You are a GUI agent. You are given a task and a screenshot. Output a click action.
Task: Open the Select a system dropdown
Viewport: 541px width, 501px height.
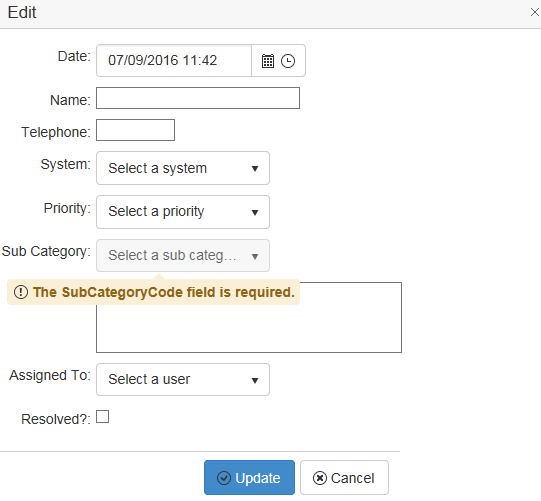click(x=183, y=168)
